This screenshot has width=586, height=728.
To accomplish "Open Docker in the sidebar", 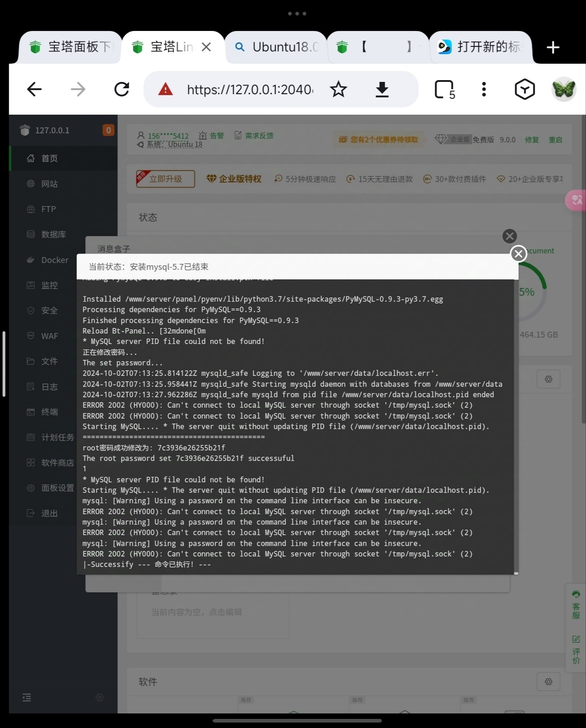I will pos(55,260).
